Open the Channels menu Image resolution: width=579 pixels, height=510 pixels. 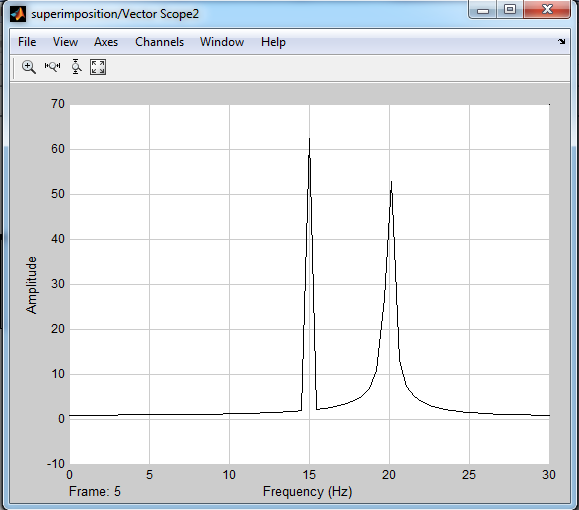[x=160, y=42]
